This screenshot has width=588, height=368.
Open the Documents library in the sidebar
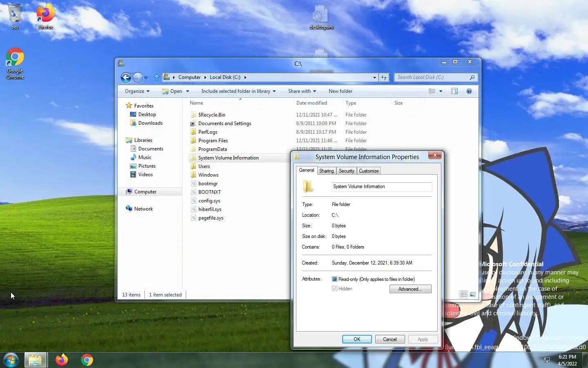[151, 149]
